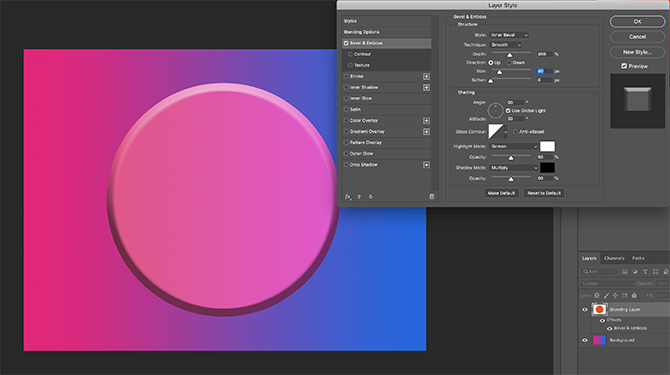
Task: Hide the Blending Layer visibility eye
Action: (x=585, y=310)
